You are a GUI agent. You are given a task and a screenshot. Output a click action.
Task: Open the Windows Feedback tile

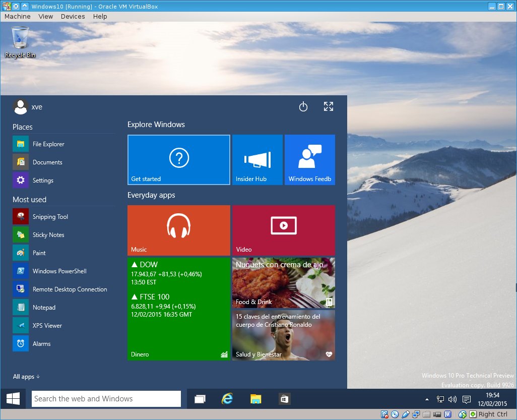[x=310, y=160]
